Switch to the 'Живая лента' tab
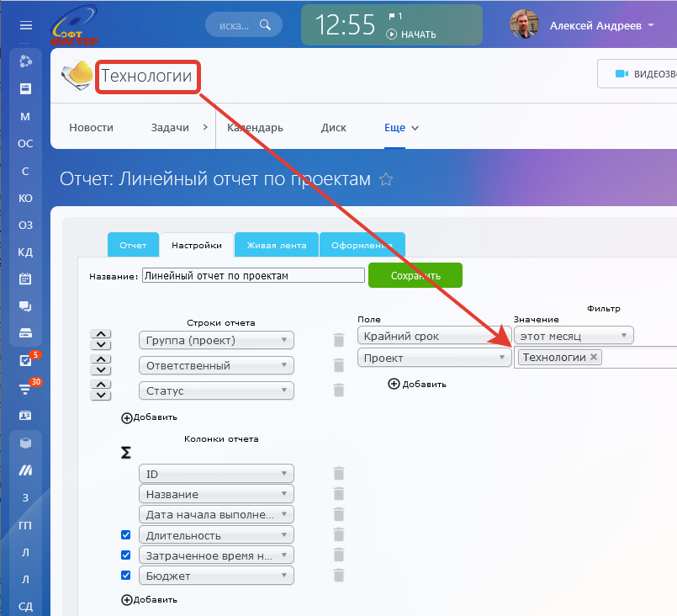 [276, 246]
